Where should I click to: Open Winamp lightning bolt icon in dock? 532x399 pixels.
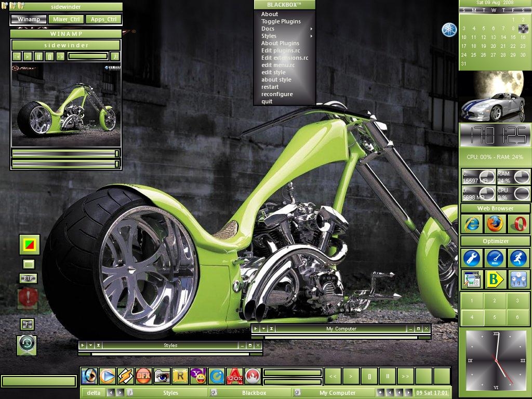125,376
